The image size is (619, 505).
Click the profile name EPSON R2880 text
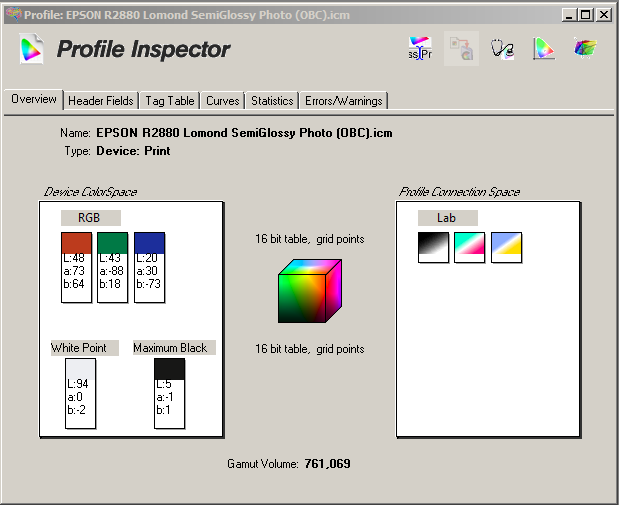tap(244, 133)
